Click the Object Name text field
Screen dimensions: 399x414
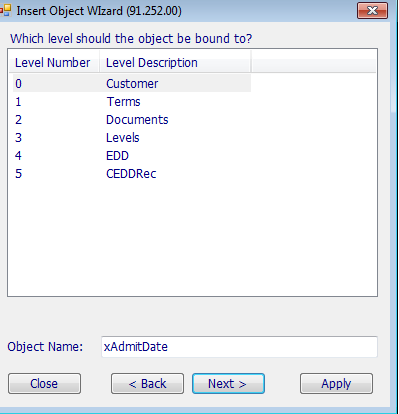(239, 347)
